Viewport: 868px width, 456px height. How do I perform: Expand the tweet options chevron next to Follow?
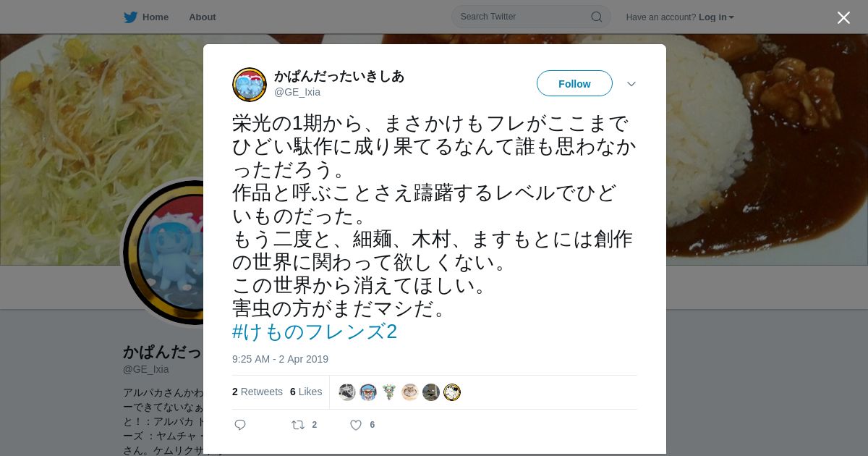[x=631, y=84]
